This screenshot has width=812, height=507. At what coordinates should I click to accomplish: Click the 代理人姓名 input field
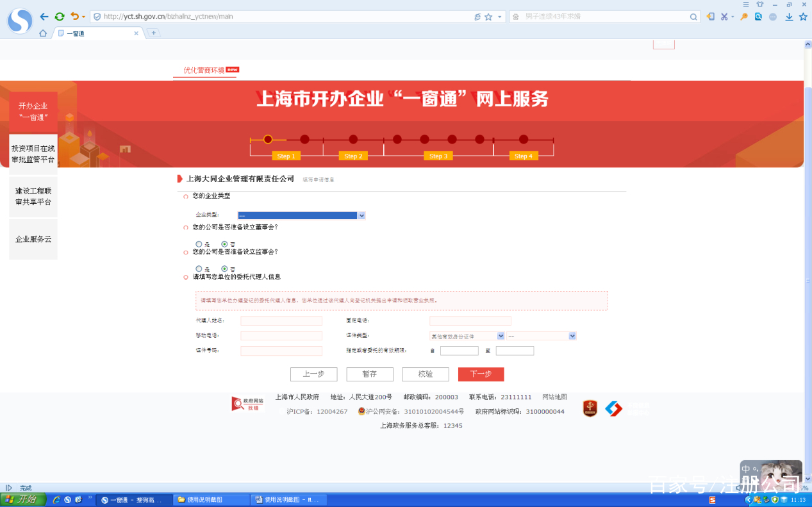click(281, 320)
